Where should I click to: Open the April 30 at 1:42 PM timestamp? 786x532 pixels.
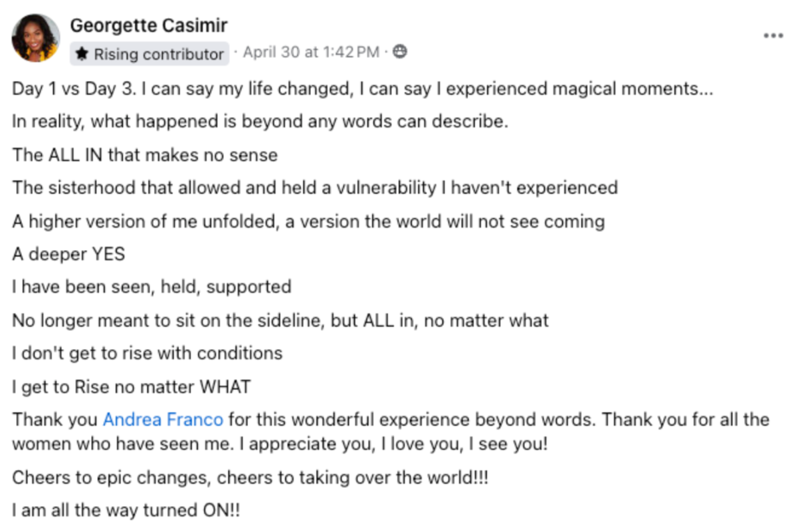pyautogui.click(x=310, y=52)
